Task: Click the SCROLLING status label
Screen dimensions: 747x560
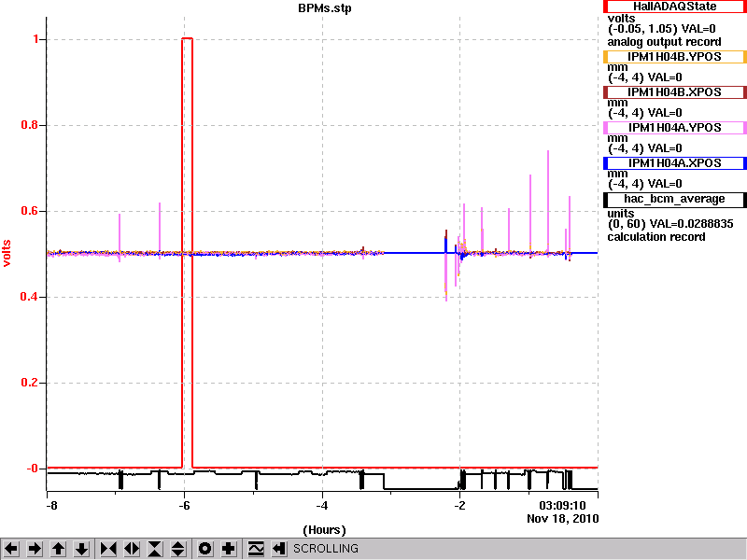Action: pos(325,549)
